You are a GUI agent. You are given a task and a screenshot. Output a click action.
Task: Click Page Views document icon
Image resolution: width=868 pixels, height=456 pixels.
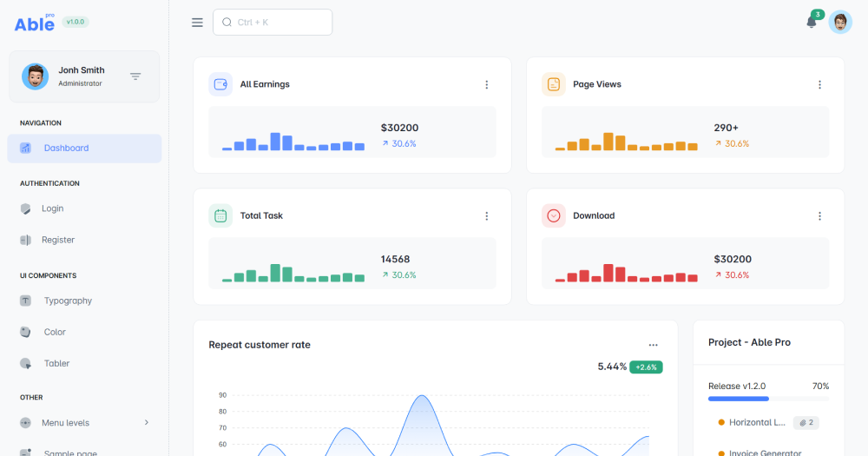click(x=554, y=84)
